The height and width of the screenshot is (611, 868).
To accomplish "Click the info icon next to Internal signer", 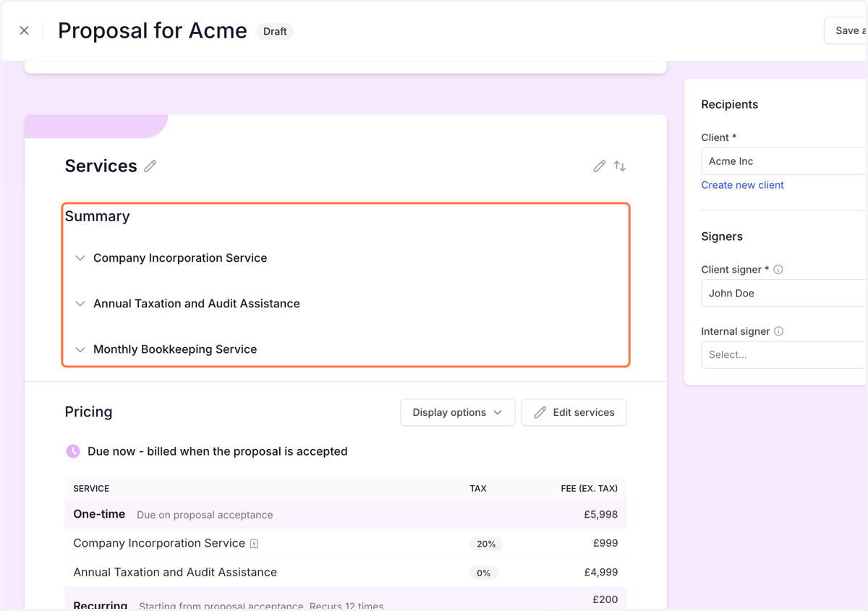I will pos(779,331).
